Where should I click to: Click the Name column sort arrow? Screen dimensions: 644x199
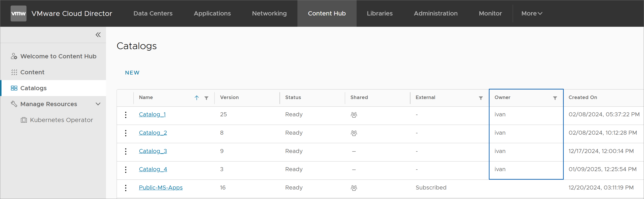[x=197, y=98]
